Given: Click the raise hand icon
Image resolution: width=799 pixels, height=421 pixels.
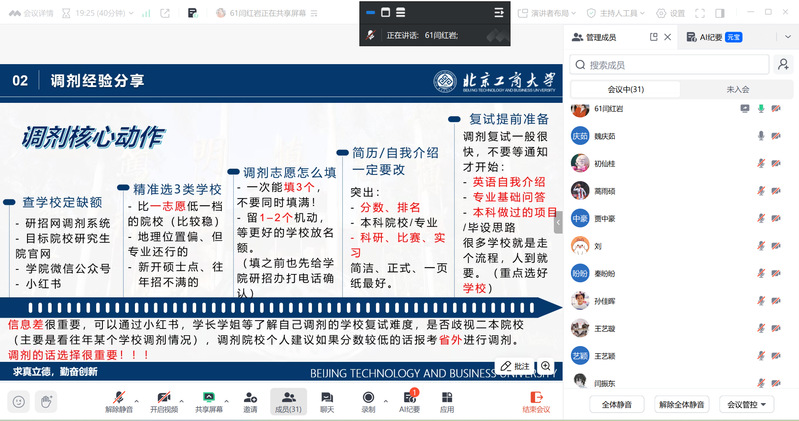Looking at the screenshot, I should pyautogui.click(x=45, y=401).
